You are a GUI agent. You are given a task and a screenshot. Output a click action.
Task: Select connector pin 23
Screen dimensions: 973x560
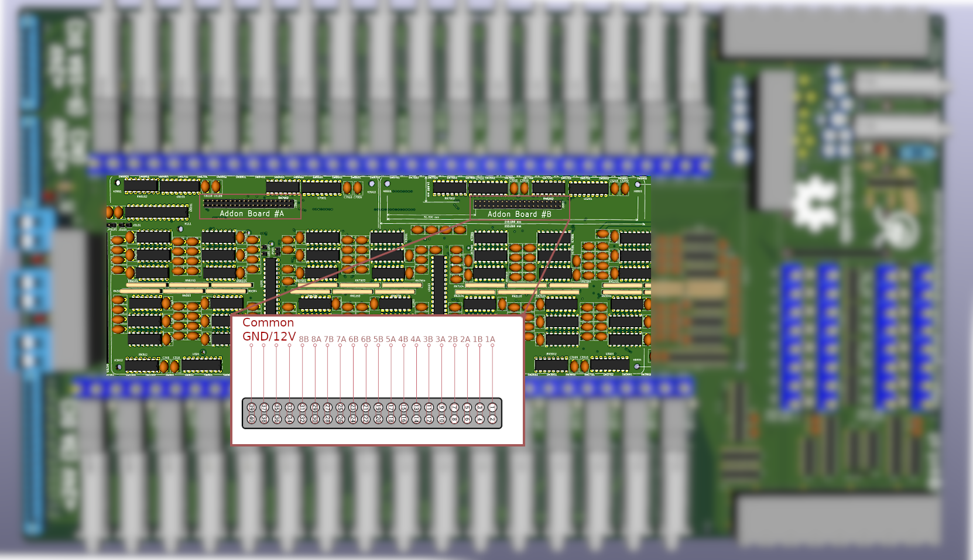(x=353, y=407)
